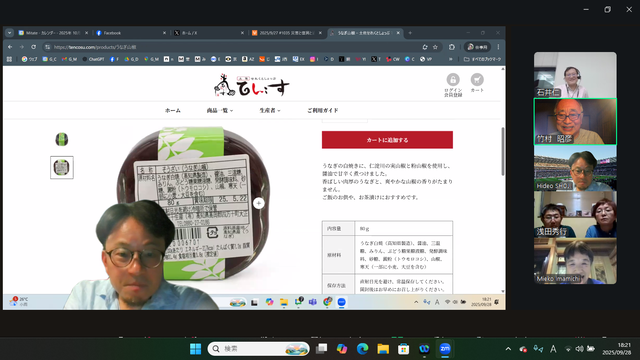Go forward in the shared browser
Image resolution: width=640 pixels, height=360 pixels.
point(22,47)
